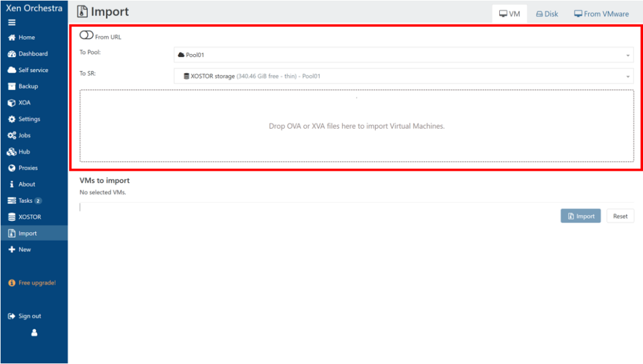Open Backup section icon

11,87
